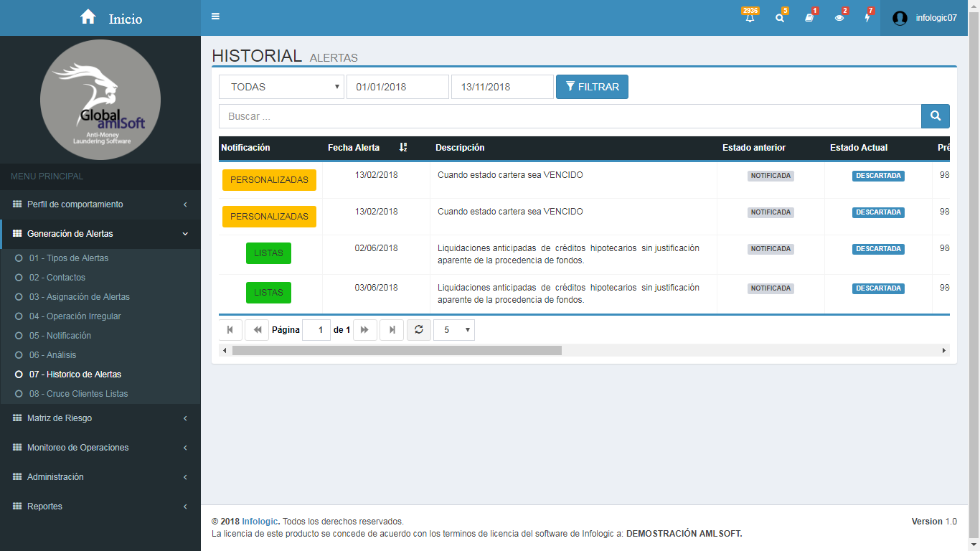980x551 pixels.
Task: Select 08 - Cruce Clientes Listas
Action: tap(78, 394)
